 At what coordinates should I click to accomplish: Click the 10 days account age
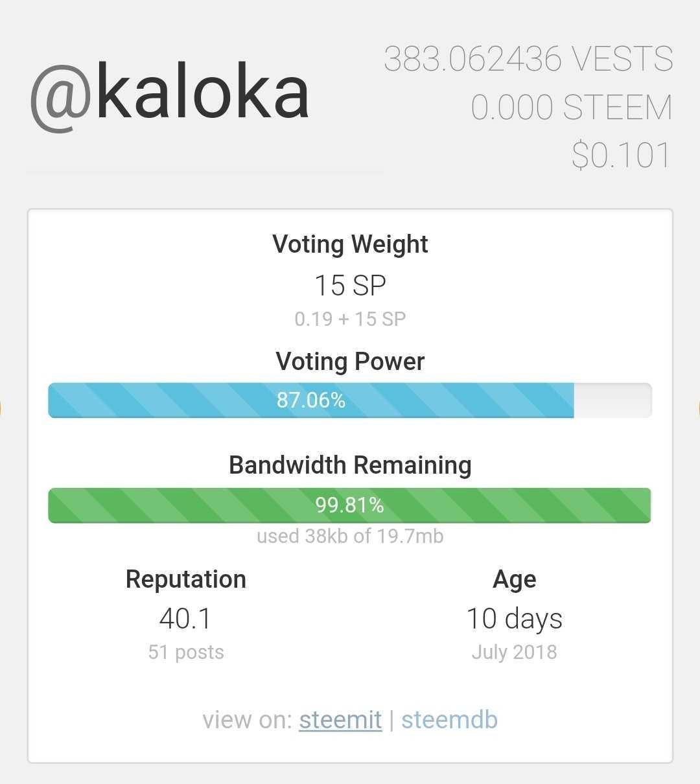pos(514,618)
